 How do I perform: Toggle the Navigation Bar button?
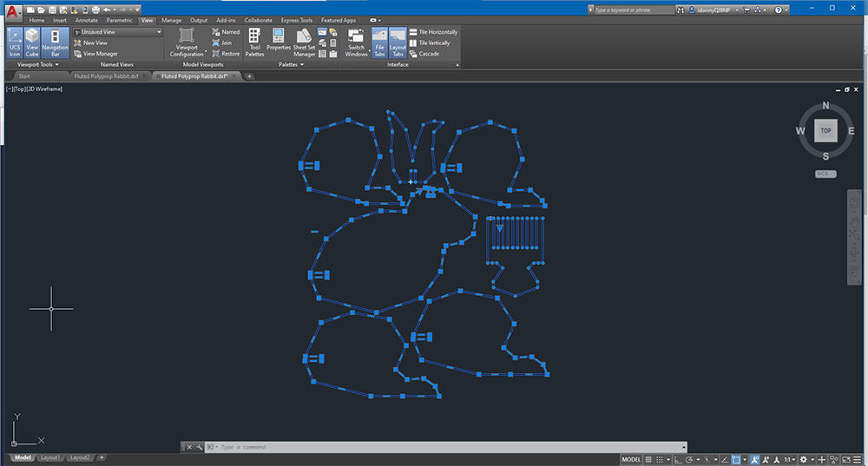coord(55,43)
